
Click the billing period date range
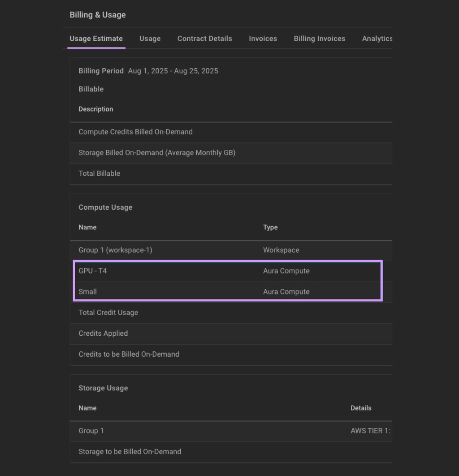coord(173,71)
